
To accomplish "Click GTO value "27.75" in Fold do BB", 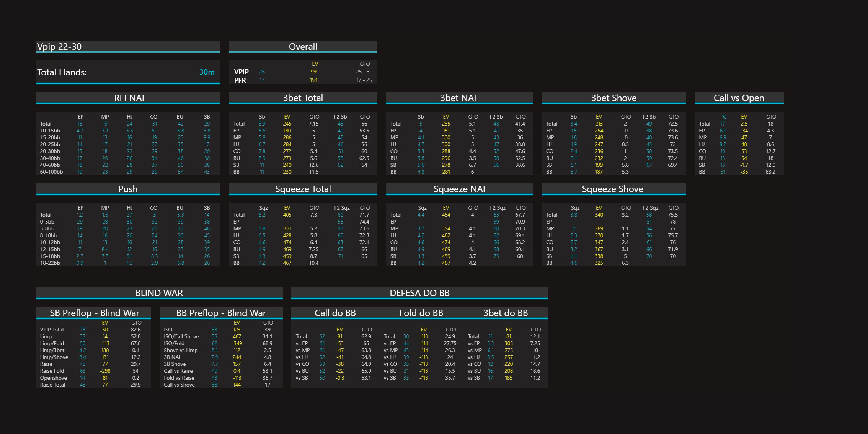I will [450, 343].
